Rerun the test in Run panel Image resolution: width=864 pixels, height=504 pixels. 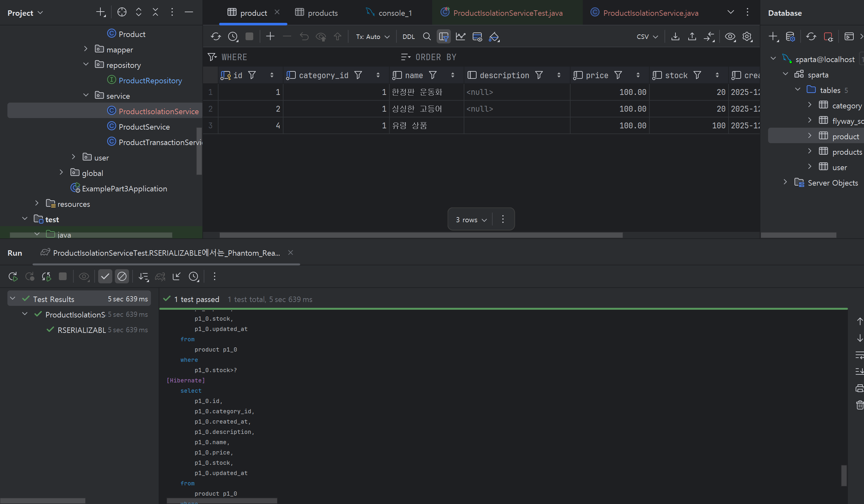[x=13, y=277]
